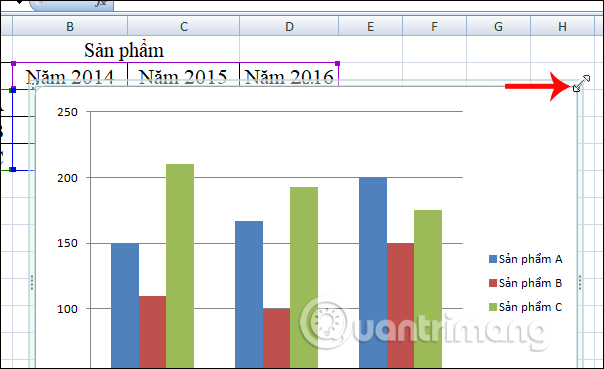The height and width of the screenshot is (369, 604).
Task: Click the blue range handle below row headers
Action: [13, 169]
